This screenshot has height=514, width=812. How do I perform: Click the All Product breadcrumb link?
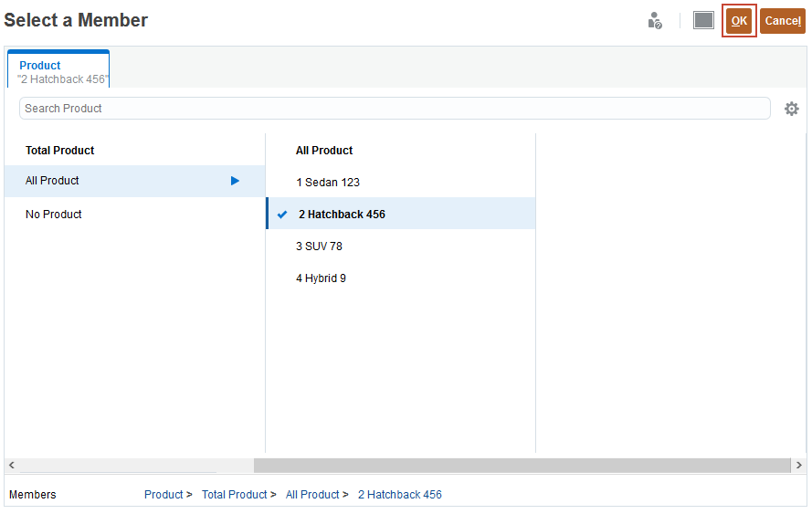coord(312,495)
